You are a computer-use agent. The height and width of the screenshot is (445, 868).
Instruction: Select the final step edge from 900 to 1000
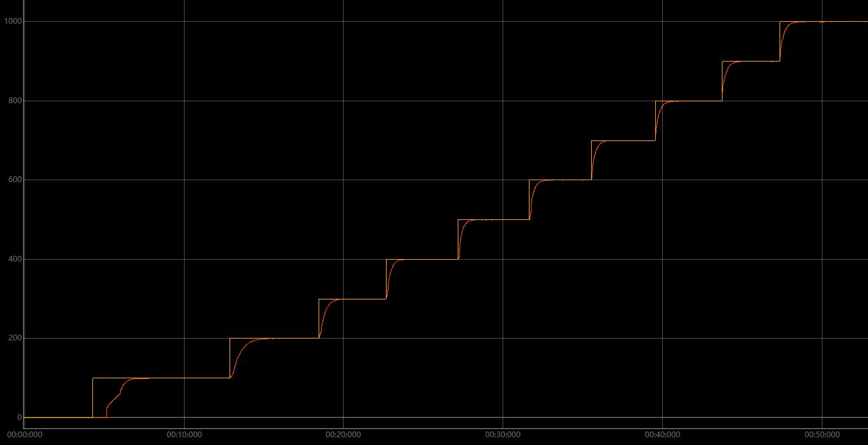(x=780, y=41)
